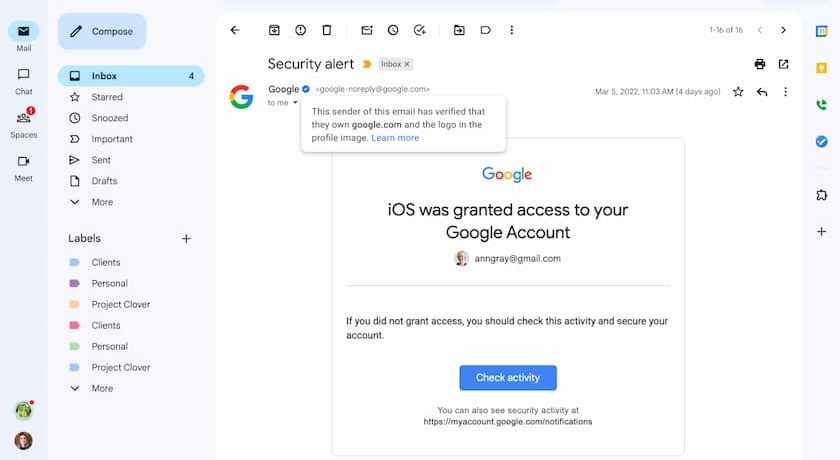Click the Check activity button
The width and height of the screenshot is (840, 460).
[508, 378]
